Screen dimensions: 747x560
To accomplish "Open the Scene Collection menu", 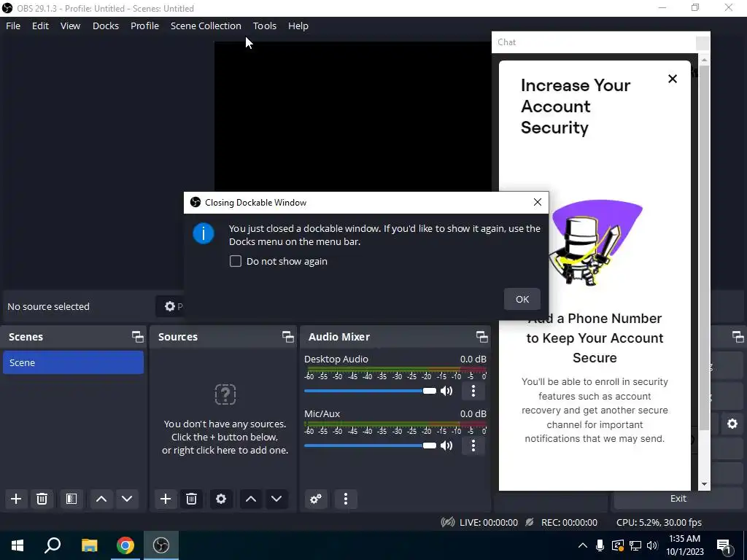I will point(206,26).
